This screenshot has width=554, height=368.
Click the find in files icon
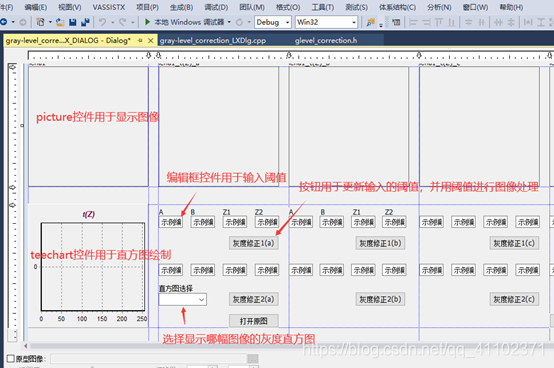(371, 22)
